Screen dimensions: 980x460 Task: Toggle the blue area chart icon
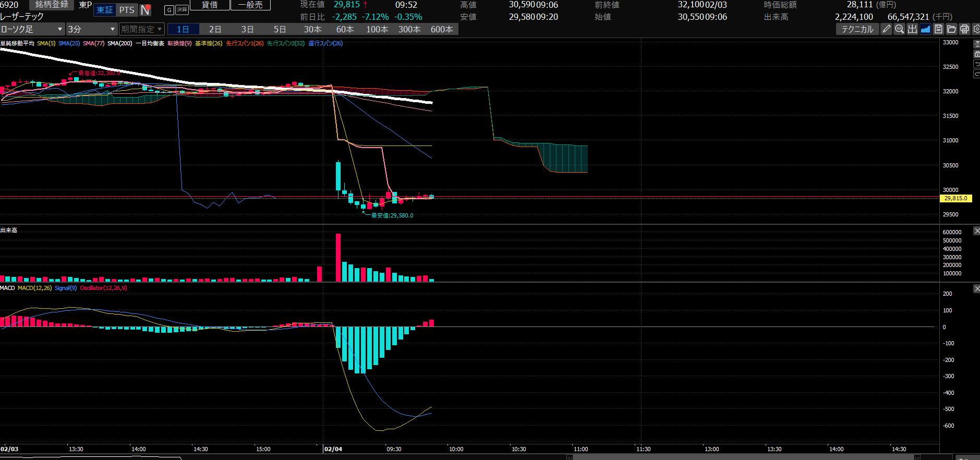[x=925, y=29]
